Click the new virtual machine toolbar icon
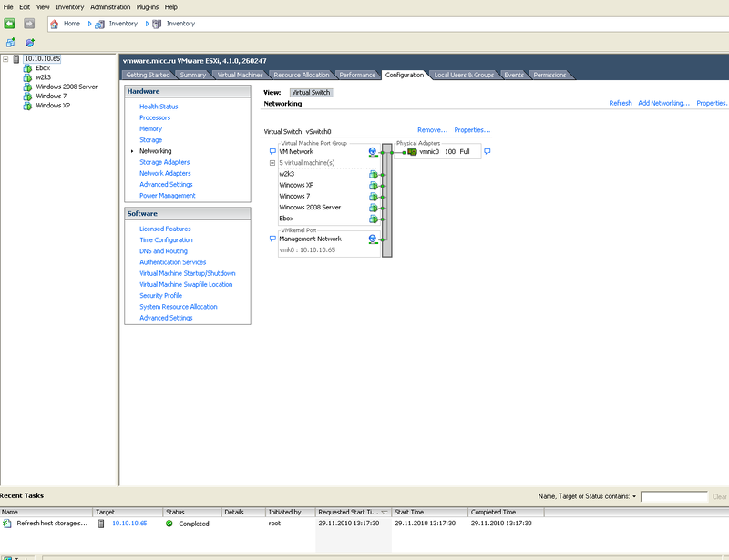 pos(11,43)
